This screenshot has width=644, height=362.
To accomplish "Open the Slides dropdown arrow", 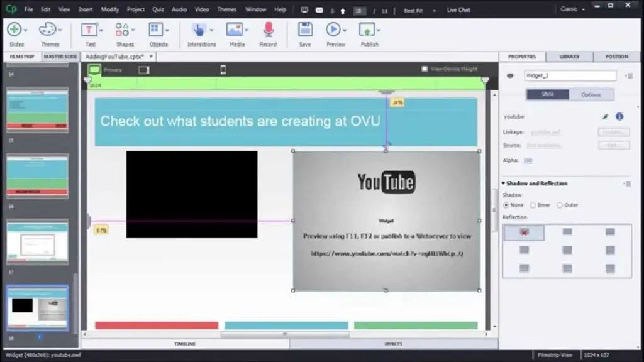I will 25,30.
